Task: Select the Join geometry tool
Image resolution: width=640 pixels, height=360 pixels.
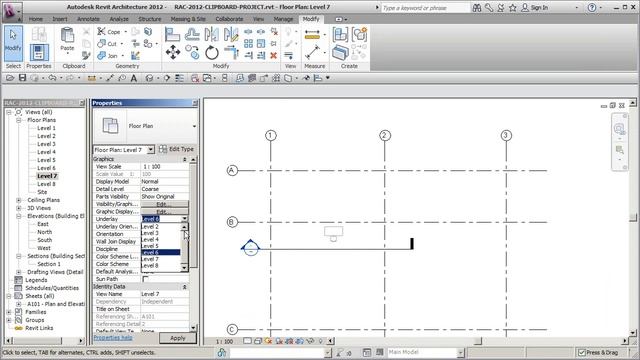Action: click(108, 56)
